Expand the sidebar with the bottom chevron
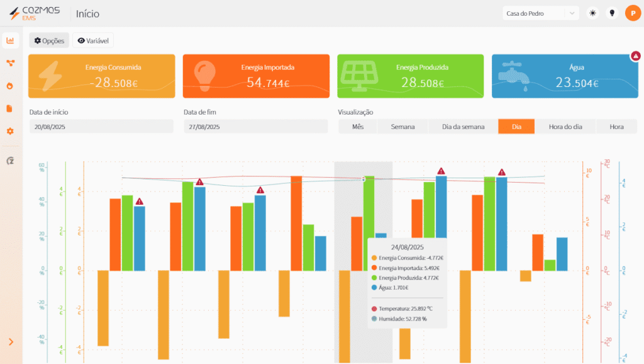This screenshot has height=364, width=644. 11,341
